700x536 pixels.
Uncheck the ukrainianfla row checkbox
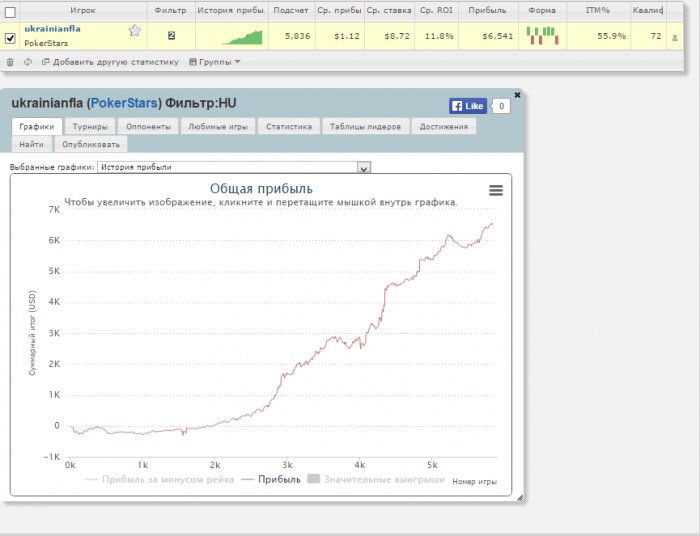(x=10, y=38)
